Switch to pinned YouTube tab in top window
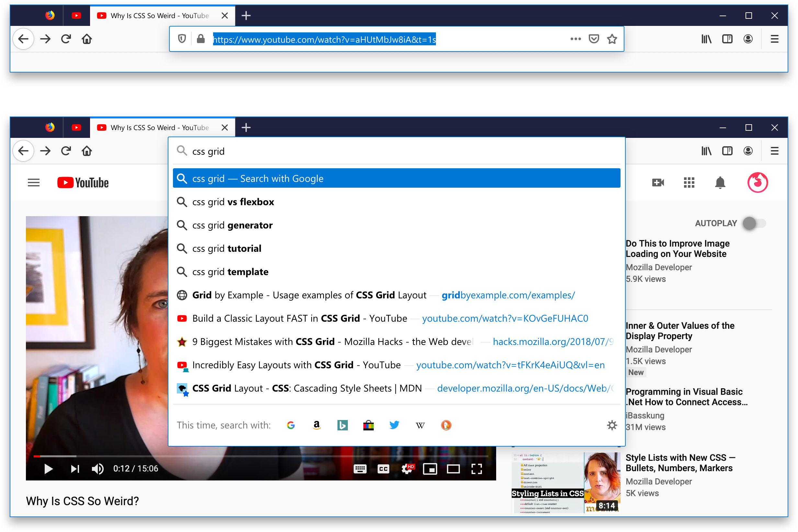Viewport: 798px width, 532px height. [76, 15]
